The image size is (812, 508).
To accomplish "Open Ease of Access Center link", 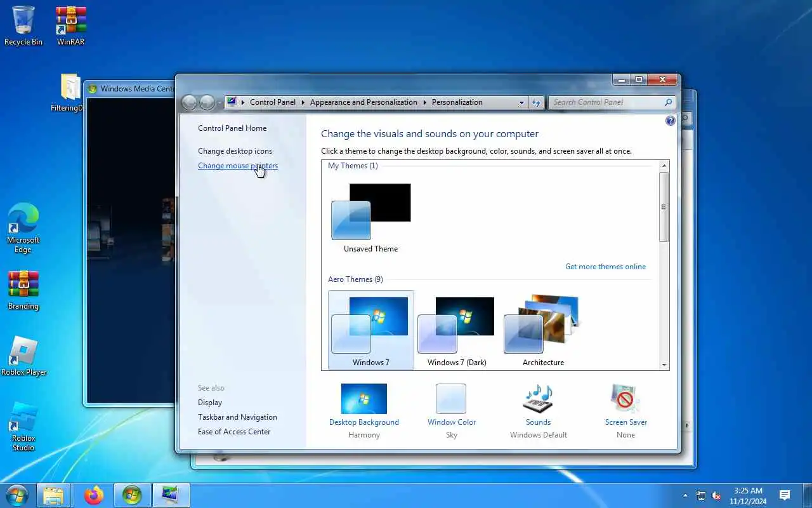I will (x=234, y=432).
